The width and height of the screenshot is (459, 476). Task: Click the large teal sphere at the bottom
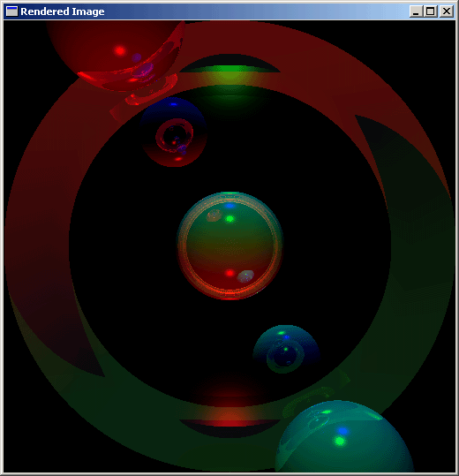(x=344, y=436)
